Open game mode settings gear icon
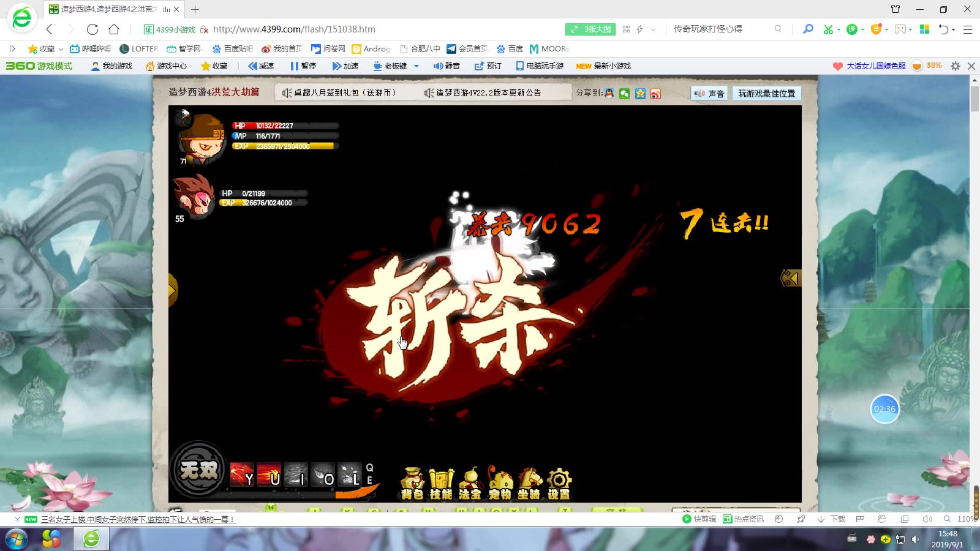 [x=956, y=66]
